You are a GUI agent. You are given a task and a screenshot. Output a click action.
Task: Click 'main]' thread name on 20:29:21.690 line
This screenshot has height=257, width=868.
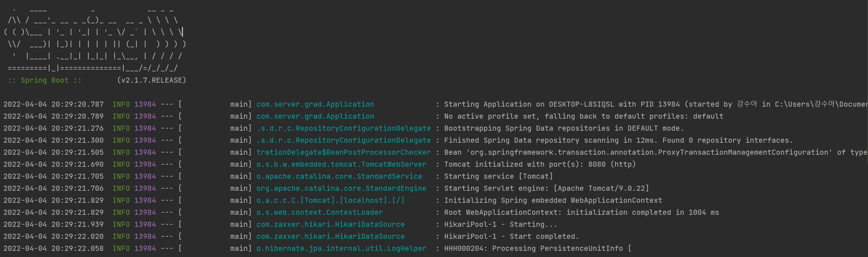(241, 164)
